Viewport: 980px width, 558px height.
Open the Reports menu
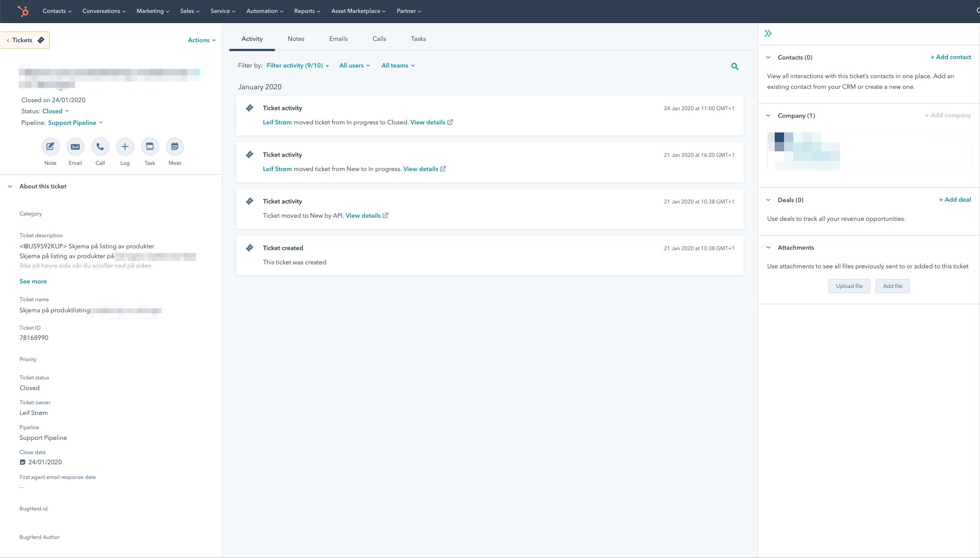pyautogui.click(x=307, y=11)
